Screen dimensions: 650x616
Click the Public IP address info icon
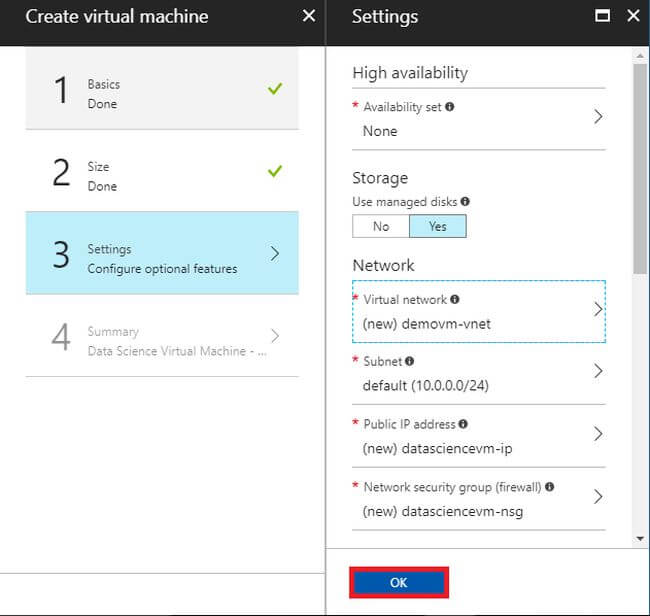pyautogui.click(x=463, y=424)
